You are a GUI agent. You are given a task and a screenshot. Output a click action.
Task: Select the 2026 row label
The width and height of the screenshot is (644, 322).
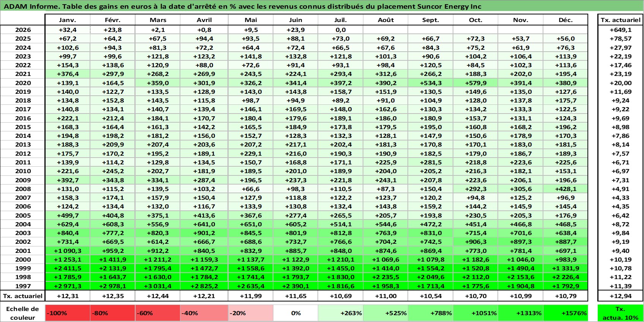23,30
